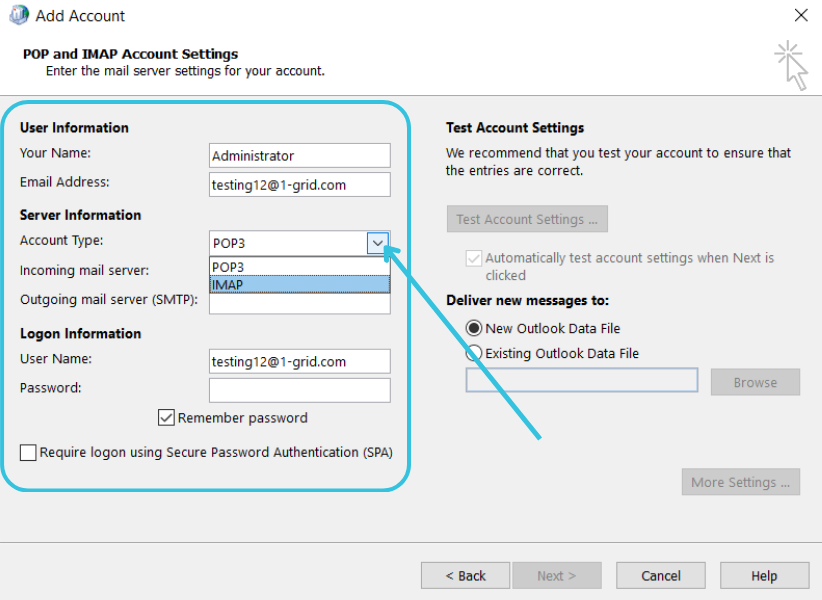The width and height of the screenshot is (822, 600).
Task: Click inside the Your Name field
Action: pyautogui.click(x=299, y=156)
